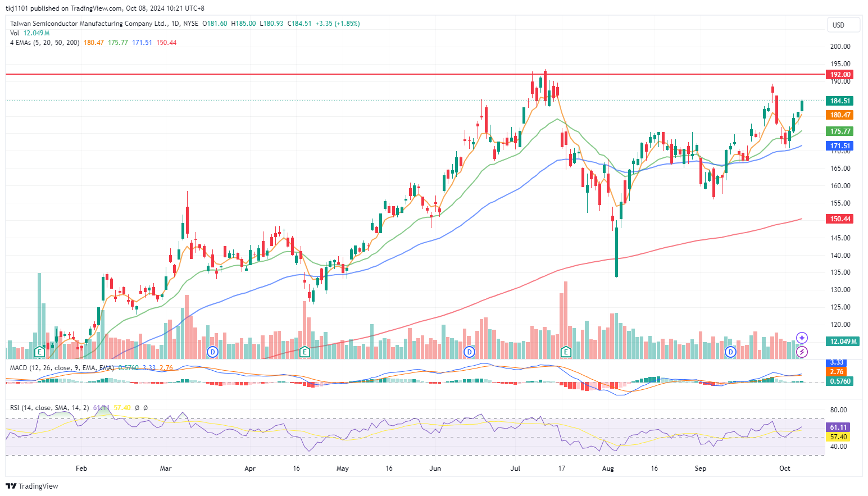
Task: Click the open value O181.60
Action: 215,24
